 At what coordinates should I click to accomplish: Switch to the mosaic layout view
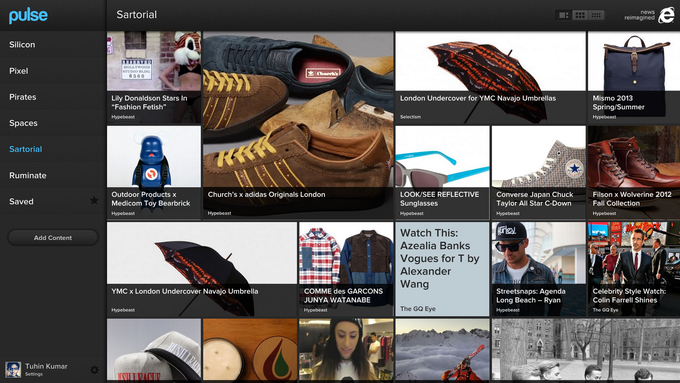(563, 16)
